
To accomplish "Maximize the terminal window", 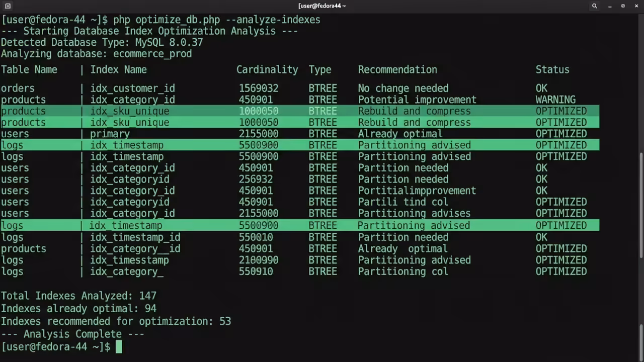I will coord(623,6).
